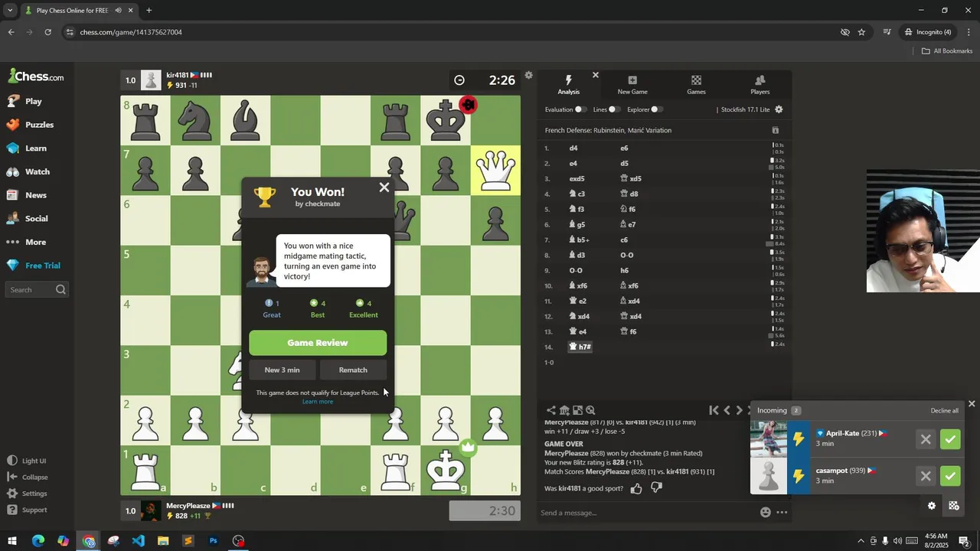Collapse the left sidebar
This screenshot has width=980, height=551.
pos(34,478)
